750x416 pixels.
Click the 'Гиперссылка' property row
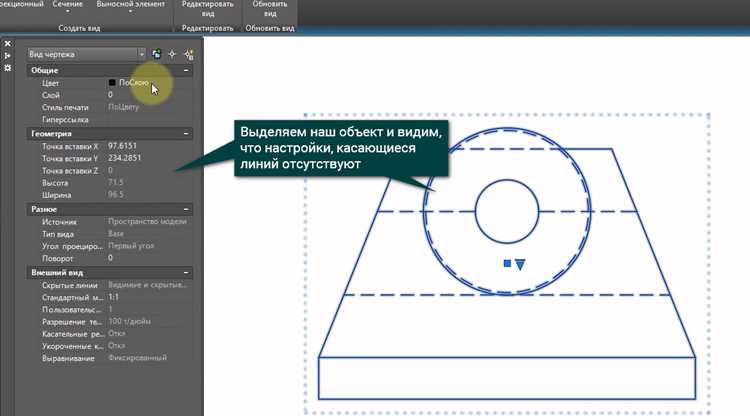tap(110, 120)
